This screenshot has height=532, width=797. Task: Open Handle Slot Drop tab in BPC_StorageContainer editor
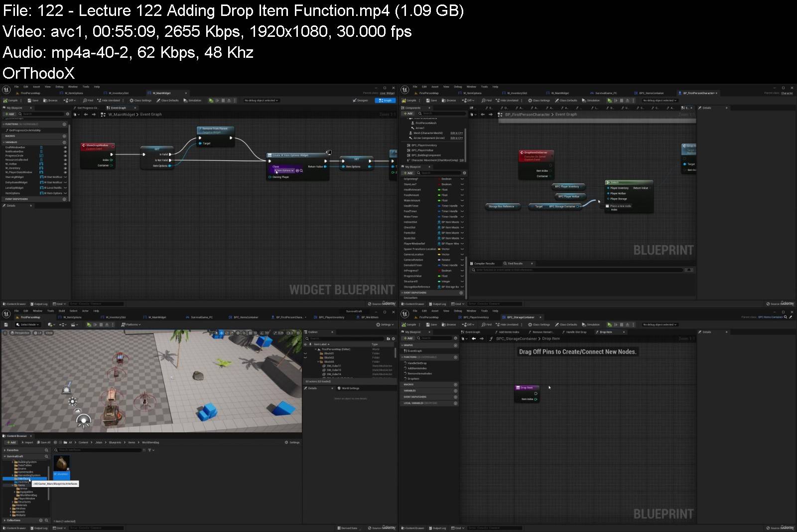(576, 332)
